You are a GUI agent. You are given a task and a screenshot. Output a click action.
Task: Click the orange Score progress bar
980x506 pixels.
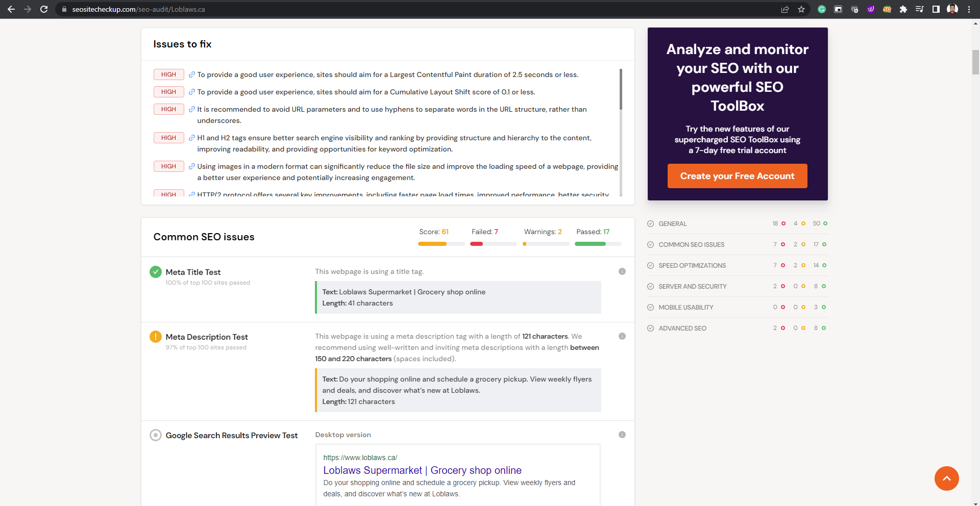[441, 244]
